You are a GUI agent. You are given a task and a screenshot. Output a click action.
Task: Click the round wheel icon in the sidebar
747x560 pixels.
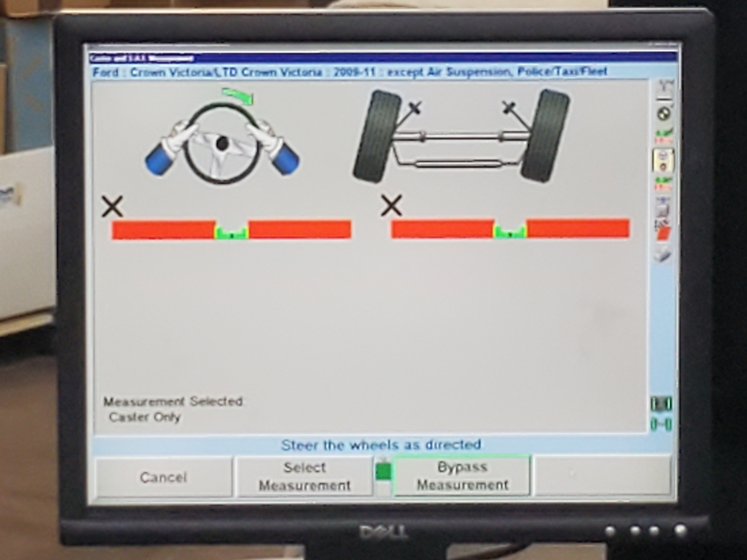[x=664, y=113]
